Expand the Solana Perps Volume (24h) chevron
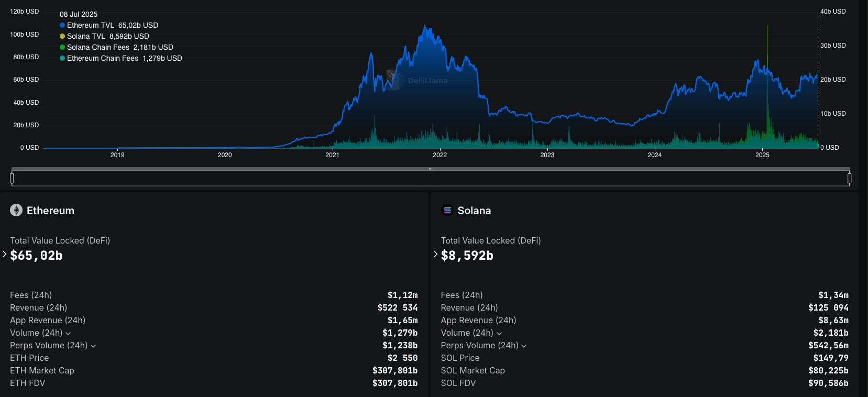The width and height of the screenshot is (868, 397). (x=524, y=346)
